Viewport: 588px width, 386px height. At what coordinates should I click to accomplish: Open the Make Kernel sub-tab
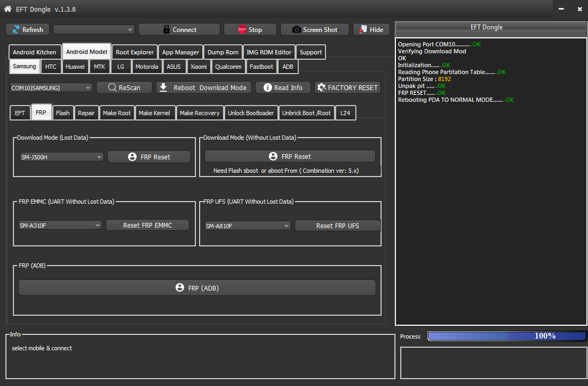click(x=154, y=113)
